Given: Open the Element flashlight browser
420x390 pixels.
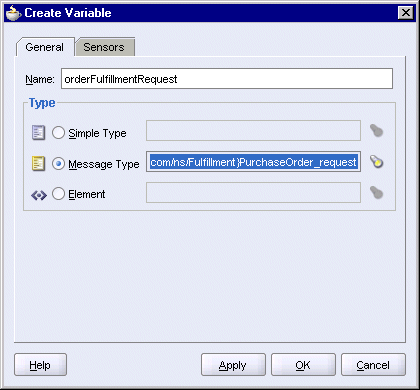Looking at the screenshot, I should coord(377,192).
